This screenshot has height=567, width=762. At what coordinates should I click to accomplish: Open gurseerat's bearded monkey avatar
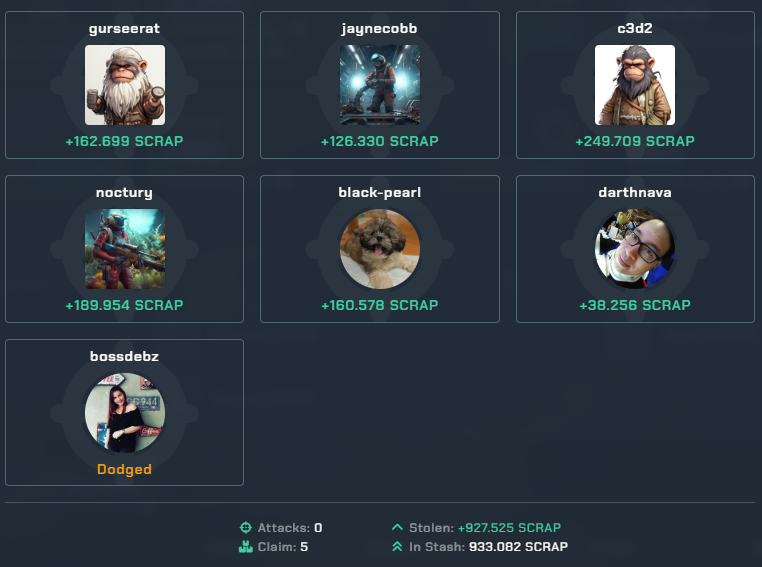click(x=125, y=85)
